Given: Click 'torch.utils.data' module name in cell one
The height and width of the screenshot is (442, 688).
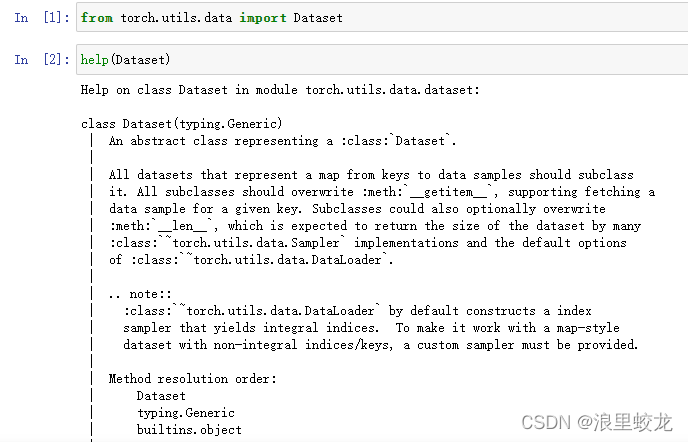Looking at the screenshot, I should click(x=176, y=18).
